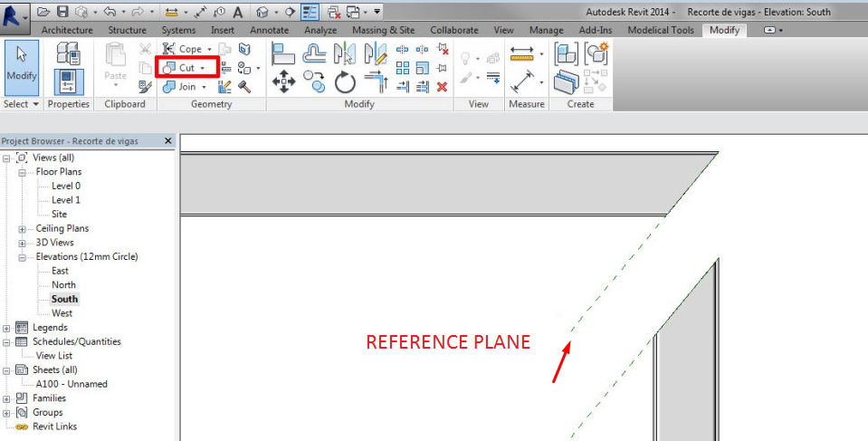Expand the 3D Views node
Screen dimensions: 868x441
click(x=22, y=244)
